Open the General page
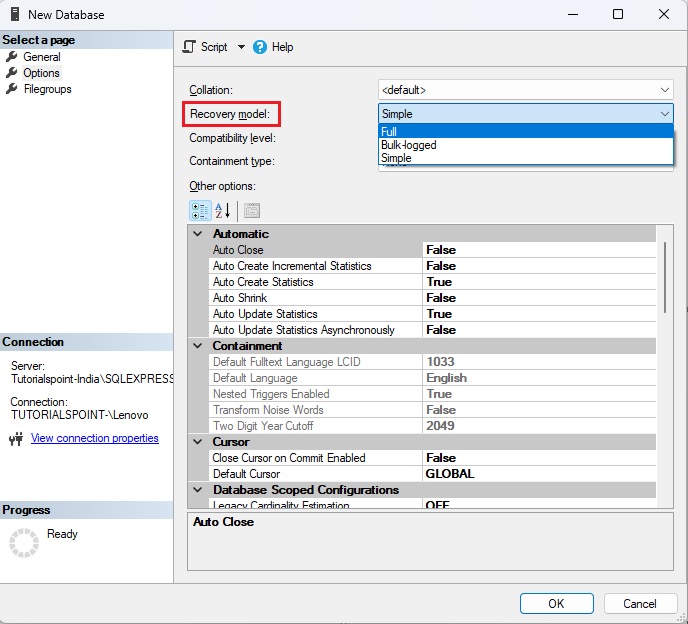Viewport: 688px width, 624px height. point(42,57)
